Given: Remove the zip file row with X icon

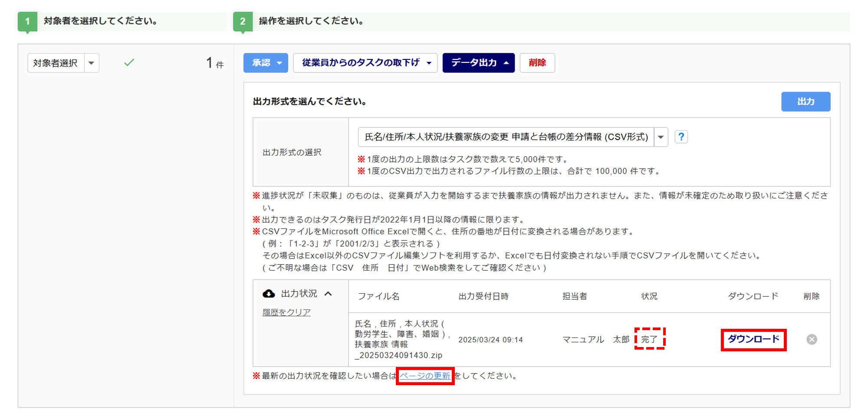Looking at the screenshot, I should 812,339.
